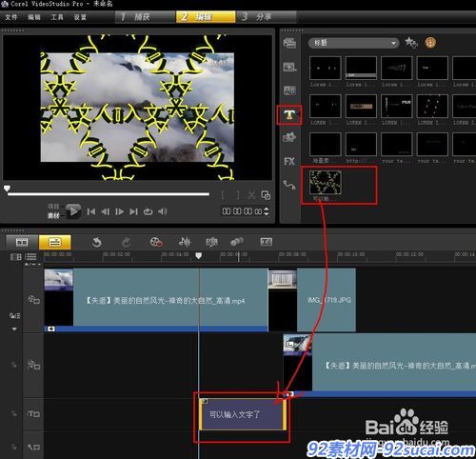Click the scissors split clip icon

click(x=251, y=195)
